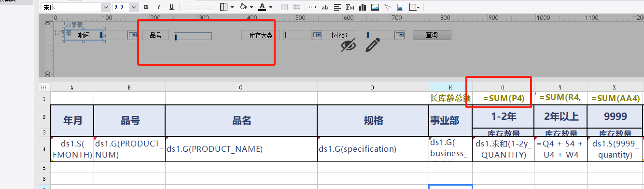Select column C header
Image resolution: width=644 pixels, height=189 pixels.
tap(241, 87)
